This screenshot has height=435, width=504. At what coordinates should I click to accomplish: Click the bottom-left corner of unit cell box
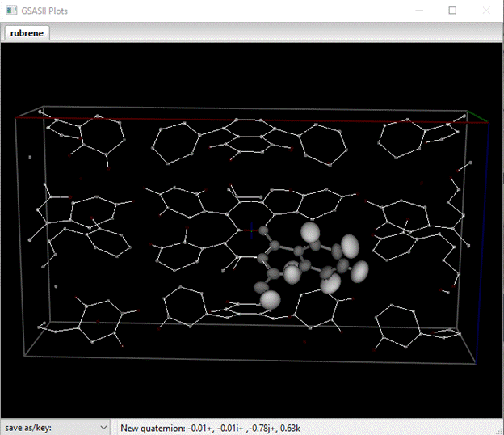[x=24, y=356]
